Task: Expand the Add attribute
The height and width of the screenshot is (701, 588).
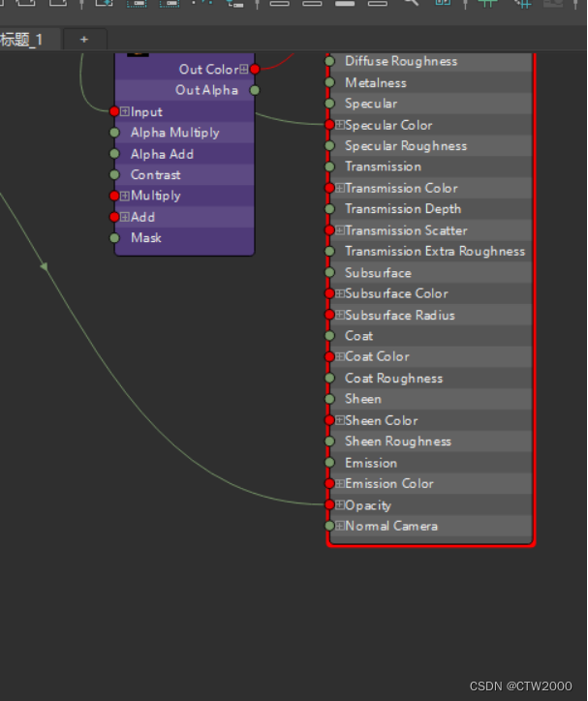Action: pyautogui.click(x=125, y=217)
